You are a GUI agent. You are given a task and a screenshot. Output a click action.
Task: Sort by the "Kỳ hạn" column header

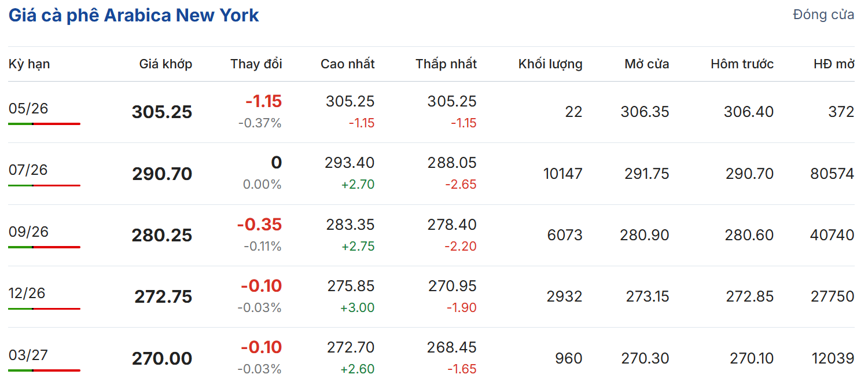tap(29, 64)
